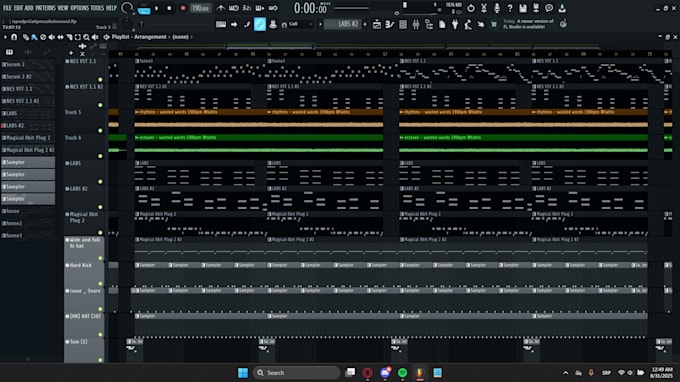Toggle the playlist magnet snap icon
The width and height of the screenshot is (680, 382).
click(x=14, y=37)
